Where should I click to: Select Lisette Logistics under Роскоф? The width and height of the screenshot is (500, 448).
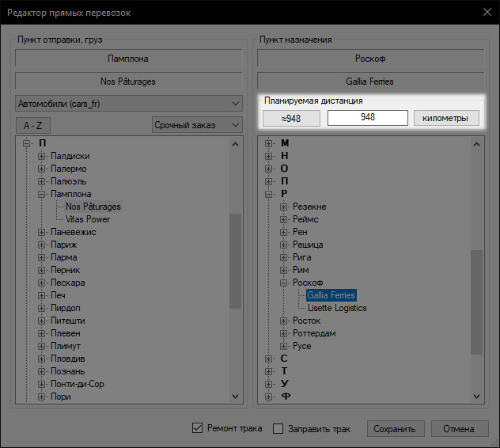[x=337, y=308]
